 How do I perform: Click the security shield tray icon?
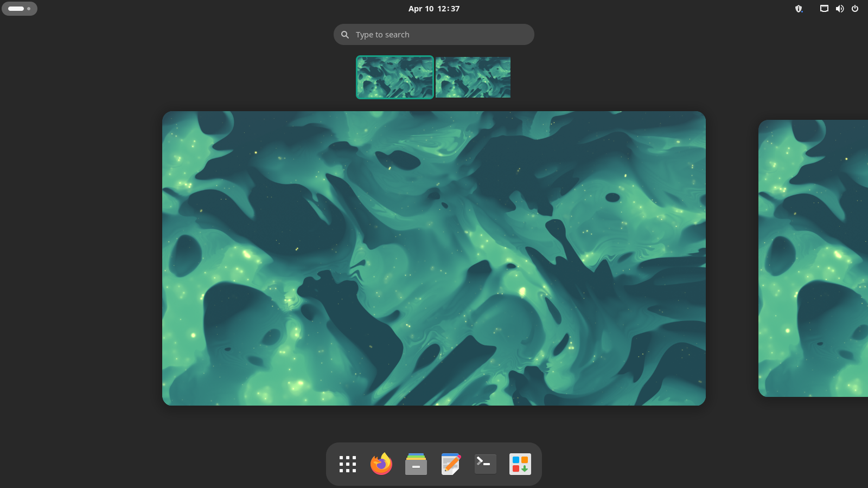tap(799, 9)
